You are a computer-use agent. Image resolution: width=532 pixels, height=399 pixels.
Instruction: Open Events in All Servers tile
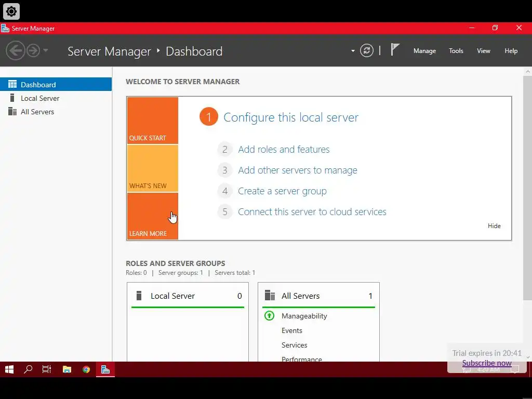[x=292, y=330]
